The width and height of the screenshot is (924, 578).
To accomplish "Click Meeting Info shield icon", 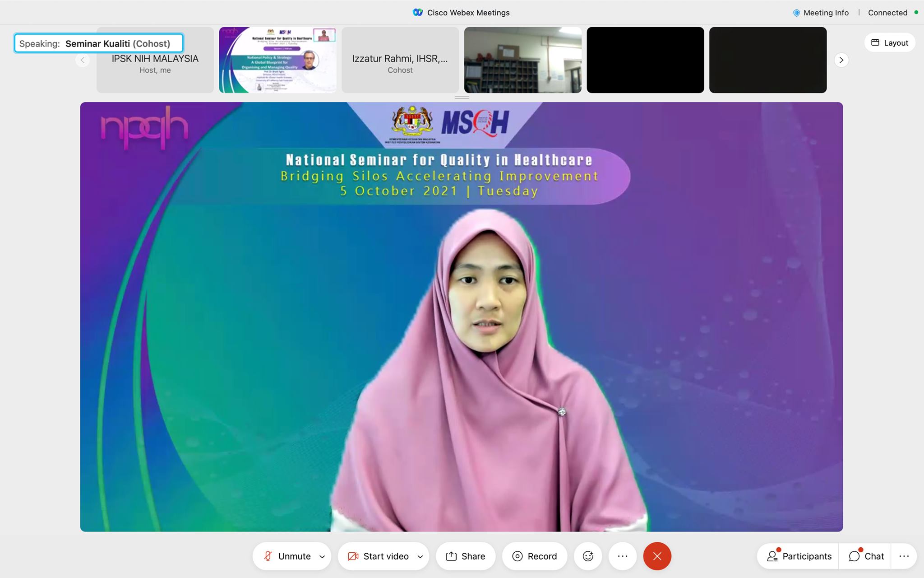I will pyautogui.click(x=796, y=13).
